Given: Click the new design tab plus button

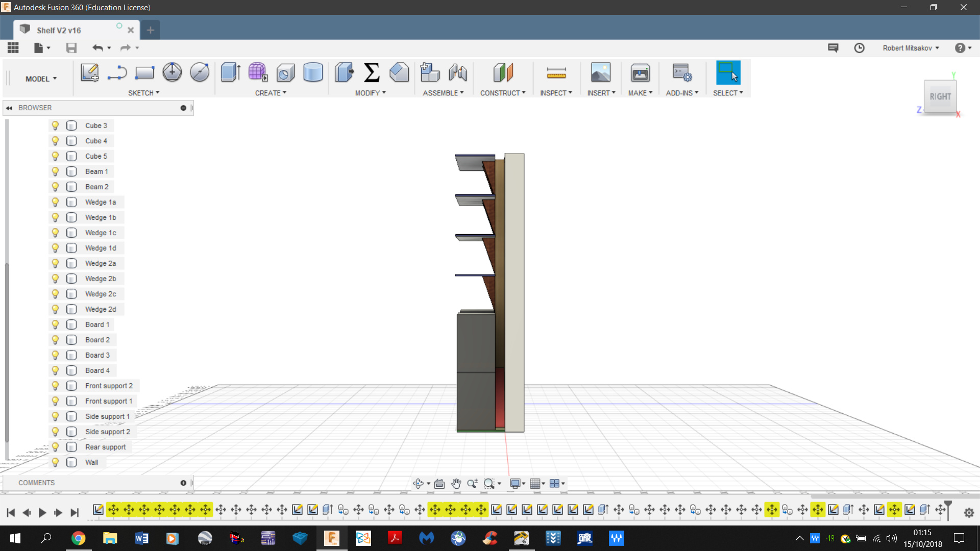Looking at the screenshot, I should [x=150, y=30].
